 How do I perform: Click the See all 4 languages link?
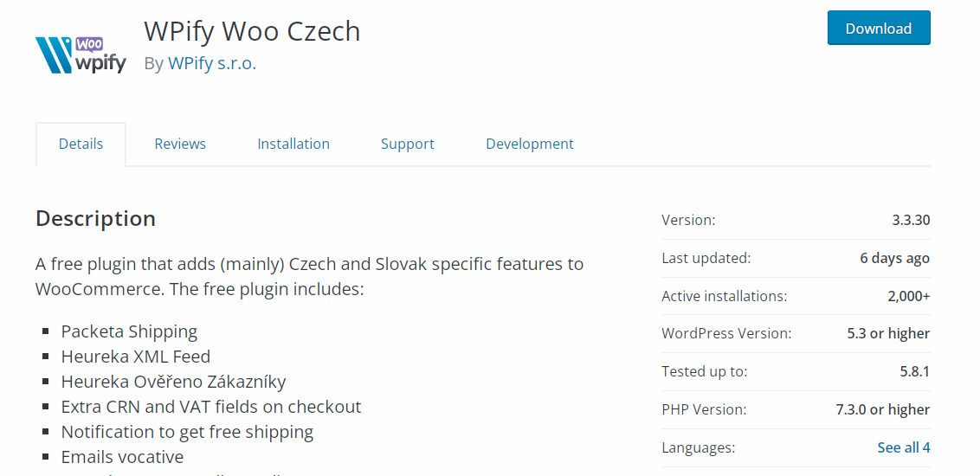tap(903, 447)
